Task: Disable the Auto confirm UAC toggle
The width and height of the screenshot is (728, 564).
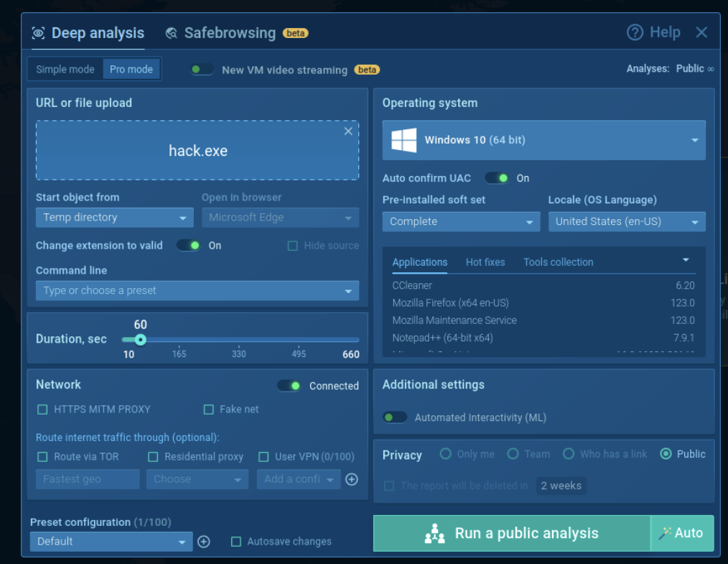Action: pos(497,178)
